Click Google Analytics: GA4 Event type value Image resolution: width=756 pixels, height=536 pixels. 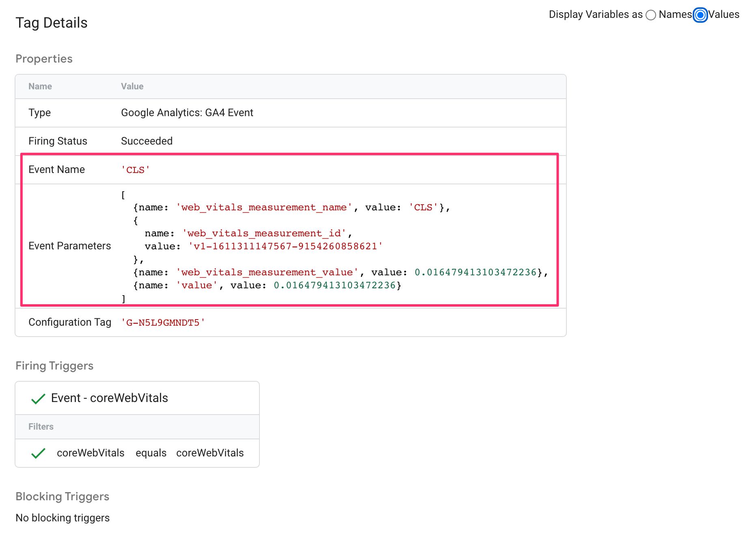point(187,112)
